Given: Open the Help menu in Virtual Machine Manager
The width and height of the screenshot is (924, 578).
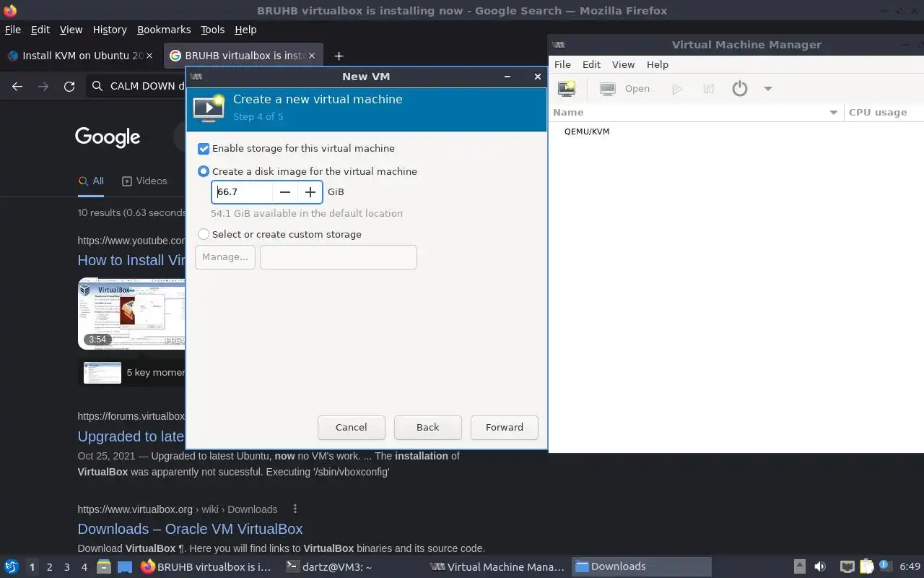Looking at the screenshot, I should coord(657,64).
